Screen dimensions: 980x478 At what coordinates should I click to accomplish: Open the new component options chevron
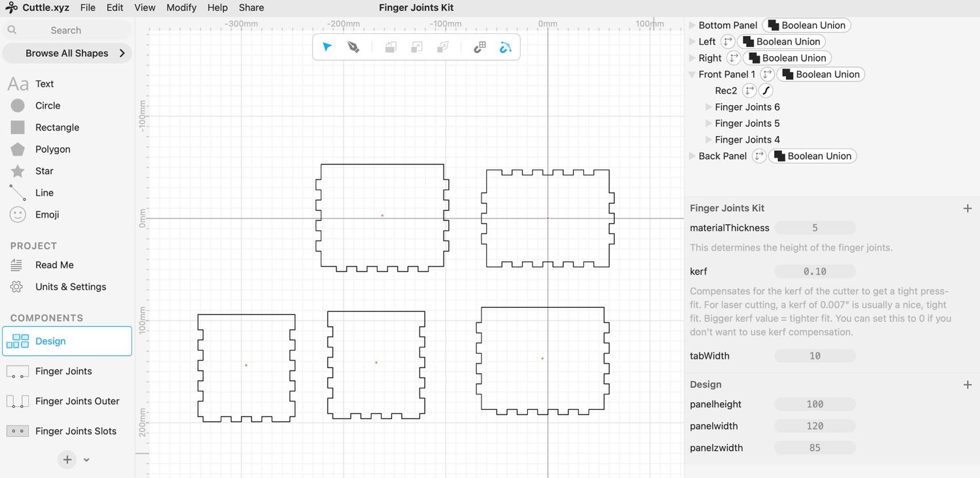[x=86, y=460]
